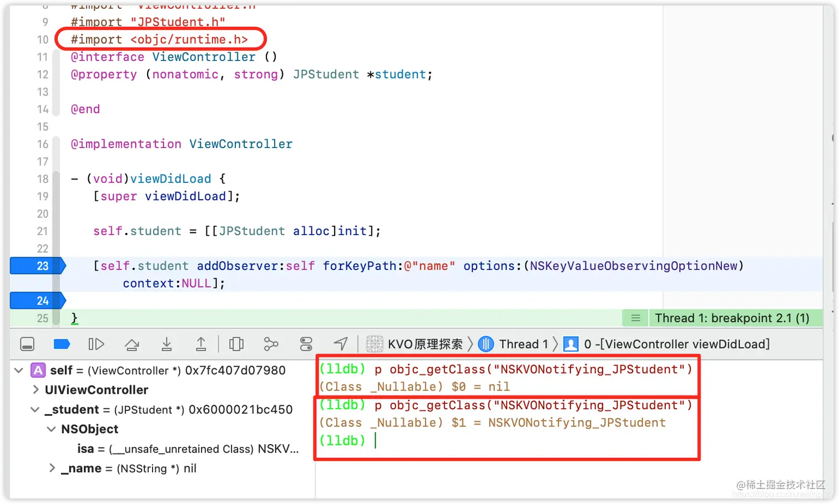Toggle the breakpoint on line 24
This screenshot has width=839, height=504.
click(x=38, y=301)
